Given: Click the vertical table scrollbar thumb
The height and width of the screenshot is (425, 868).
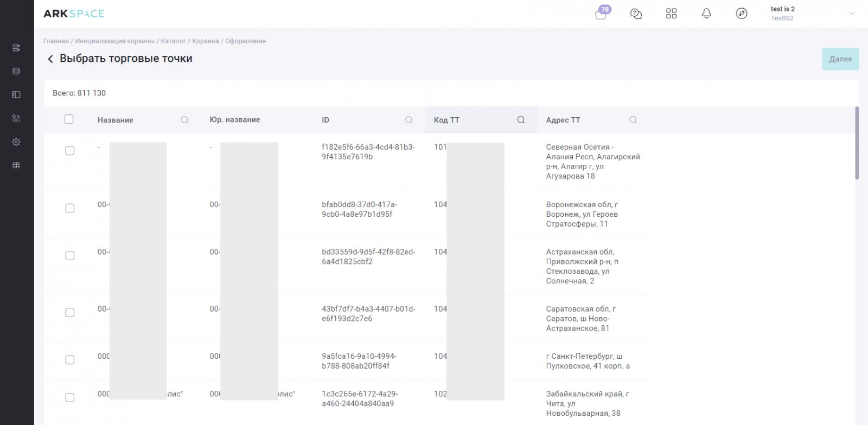Looking at the screenshot, I should 857,143.
